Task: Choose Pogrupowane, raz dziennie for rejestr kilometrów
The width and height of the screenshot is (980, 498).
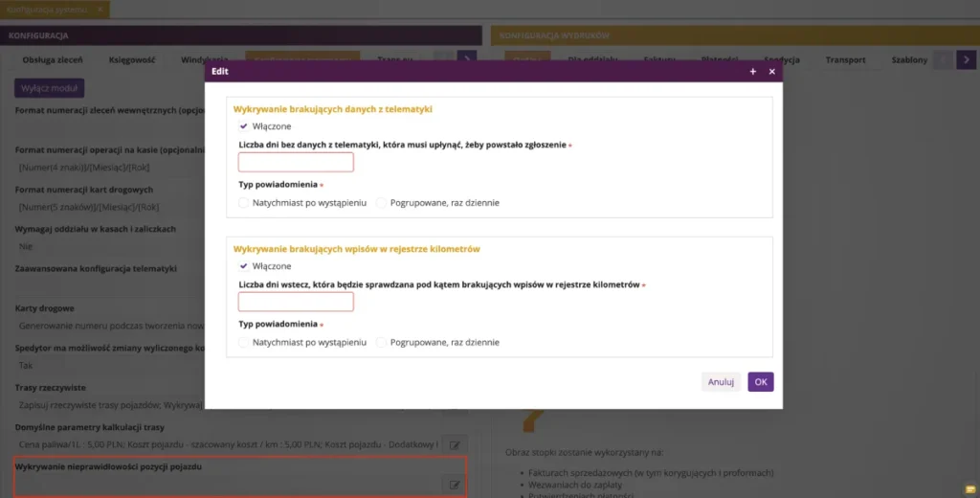Action: (381, 342)
